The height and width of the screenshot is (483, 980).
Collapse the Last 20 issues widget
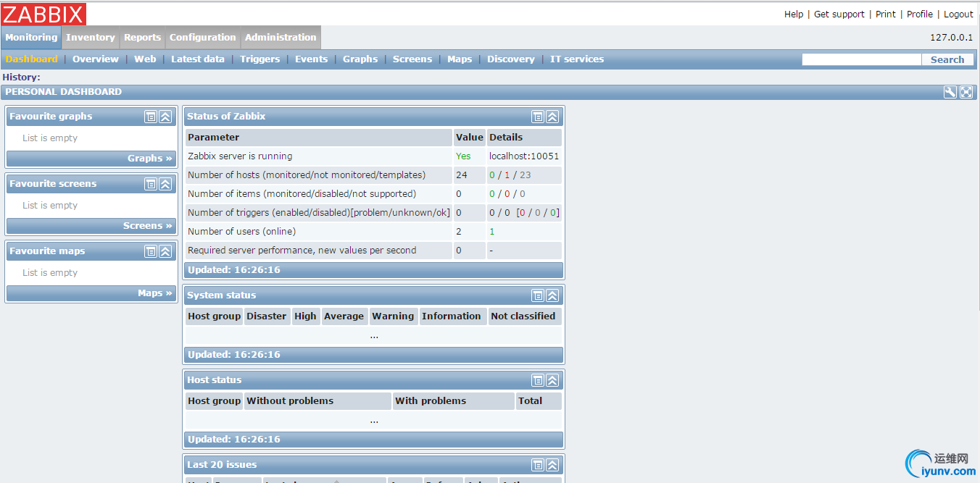click(552, 465)
